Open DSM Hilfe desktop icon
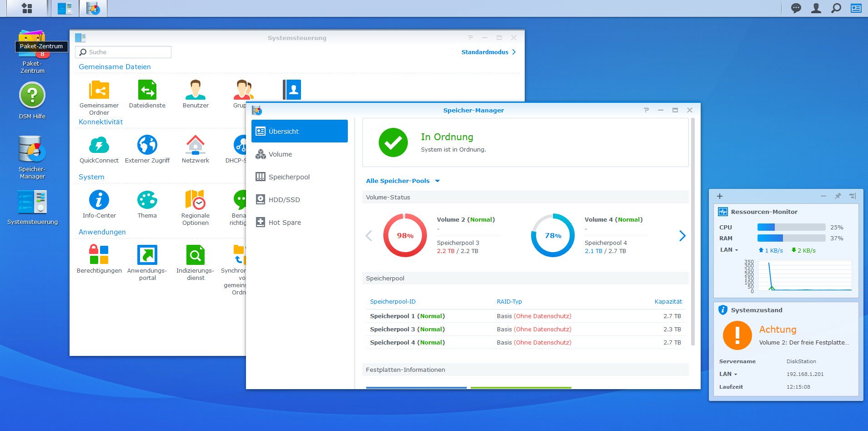868x431 pixels. coord(32,101)
